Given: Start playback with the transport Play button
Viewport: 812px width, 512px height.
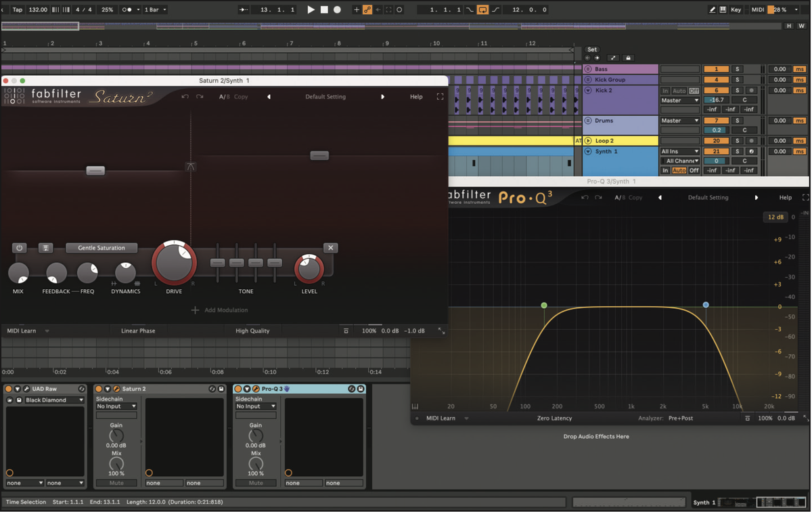Looking at the screenshot, I should (311, 9).
